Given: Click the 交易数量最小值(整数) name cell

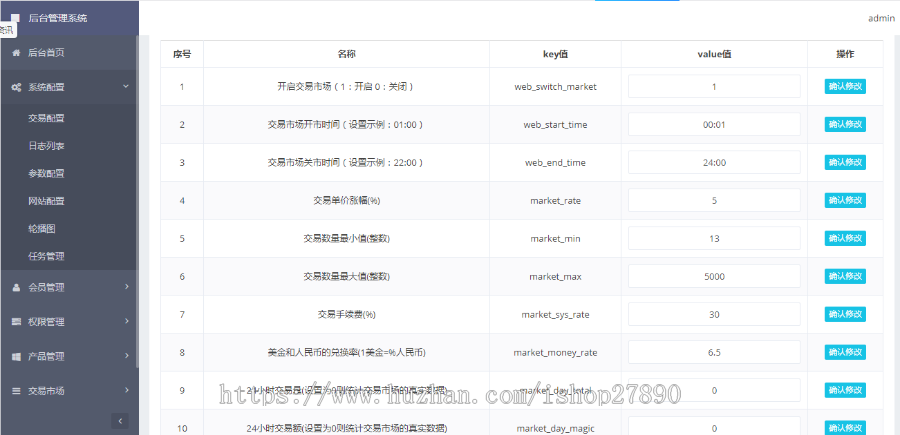Looking at the screenshot, I should click(346, 238).
